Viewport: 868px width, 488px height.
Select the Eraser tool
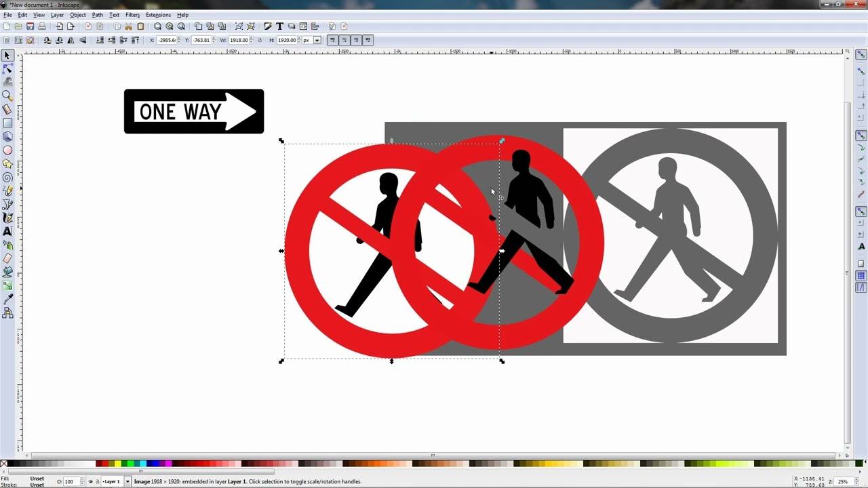[x=7, y=258]
